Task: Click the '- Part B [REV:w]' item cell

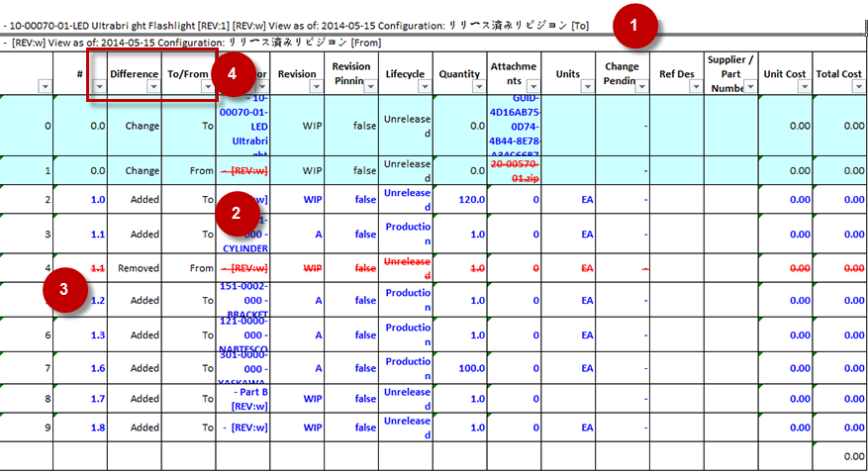Action: pos(243,399)
